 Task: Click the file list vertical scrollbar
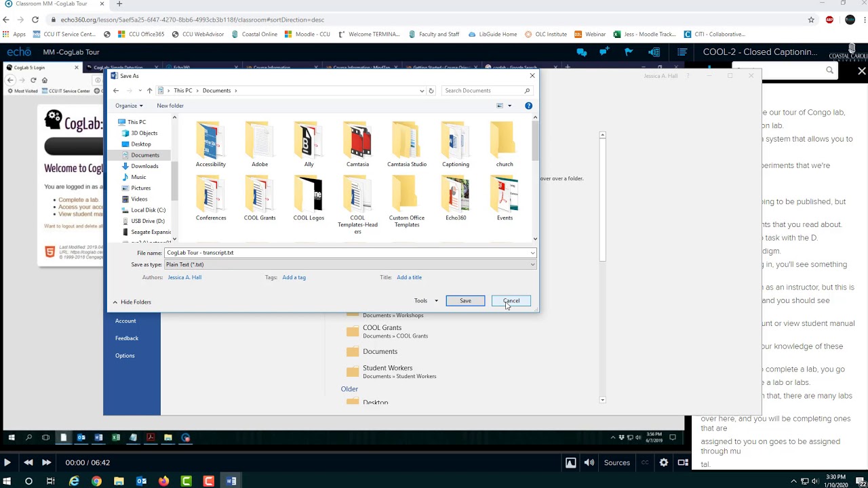[535, 178]
